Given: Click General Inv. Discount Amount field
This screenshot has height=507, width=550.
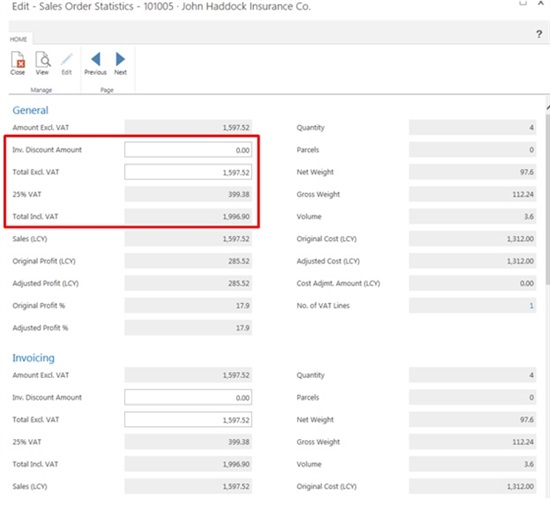Looking at the screenshot, I should click(x=188, y=150).
